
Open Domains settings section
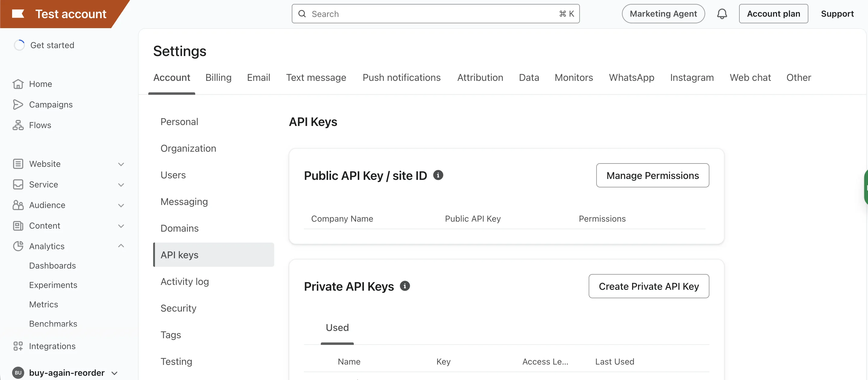pos(179,228)
